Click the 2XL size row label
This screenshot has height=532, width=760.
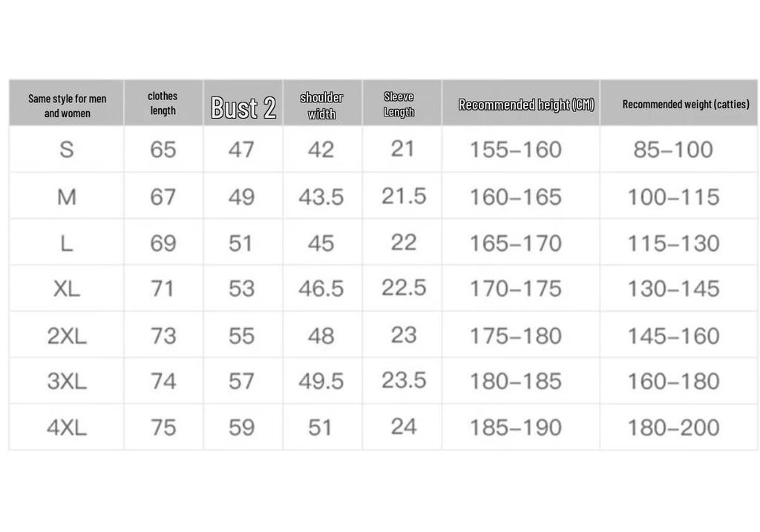coord(67,336)
